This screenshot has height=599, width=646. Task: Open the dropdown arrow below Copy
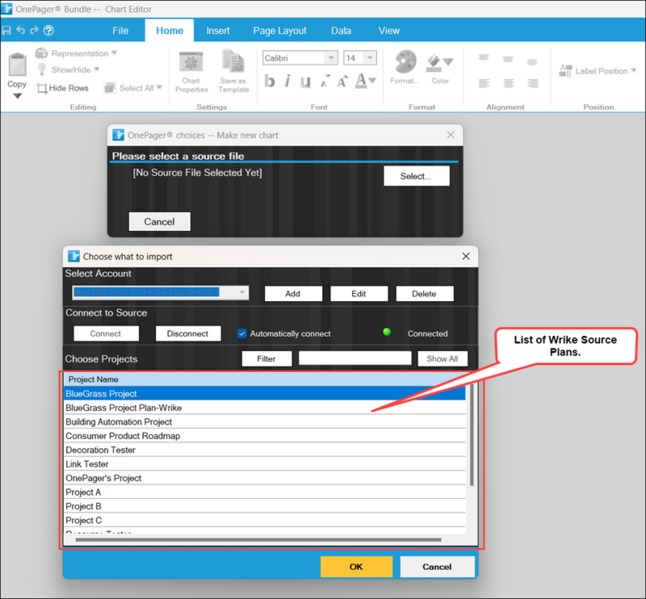coord(17,96)
